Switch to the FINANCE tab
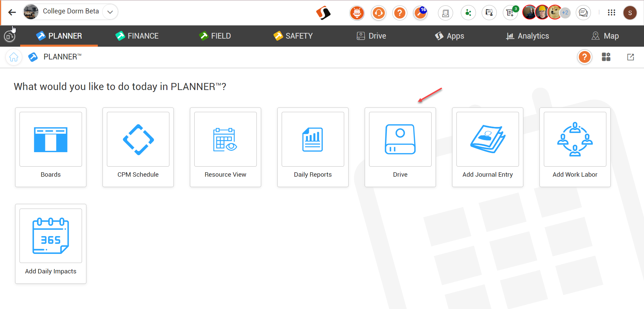644x309 pixels. pyautogui.click(x=137, y=36)
